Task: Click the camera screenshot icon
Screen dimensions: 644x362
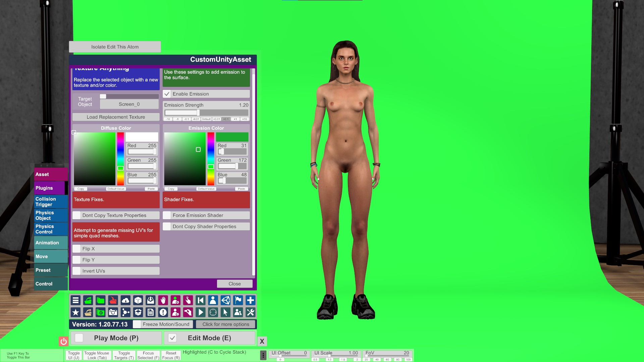Action: (x=113, y=313)
